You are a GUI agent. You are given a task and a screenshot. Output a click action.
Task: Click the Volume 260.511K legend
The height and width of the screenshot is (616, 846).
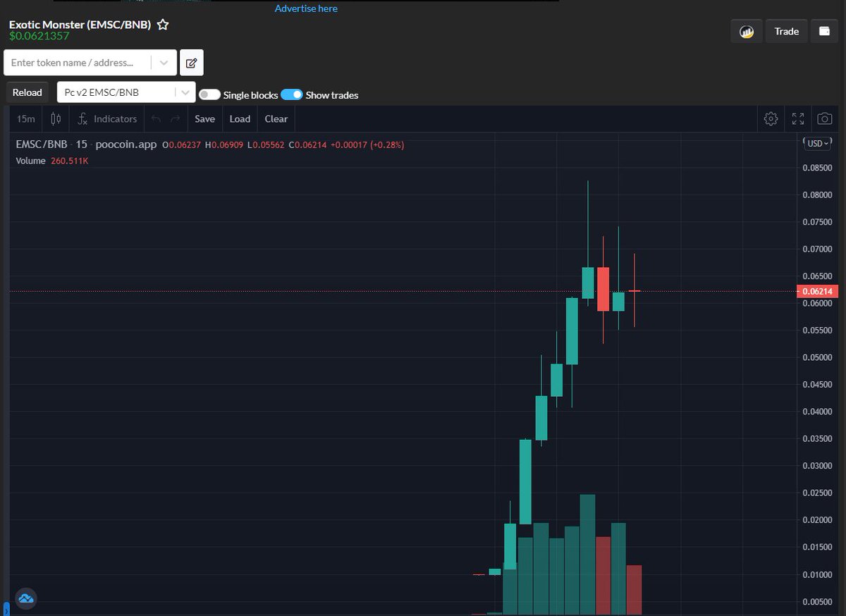click(52, 161)
